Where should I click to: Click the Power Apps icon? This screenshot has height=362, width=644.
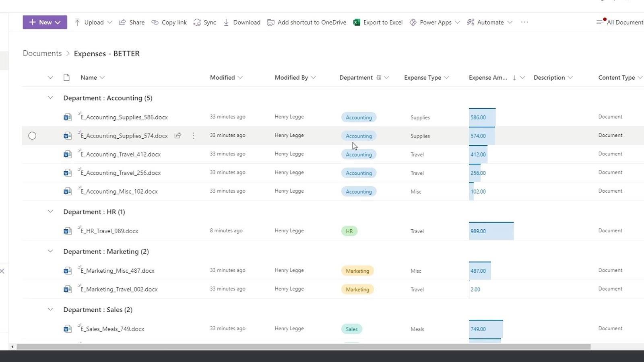[413, 22]
